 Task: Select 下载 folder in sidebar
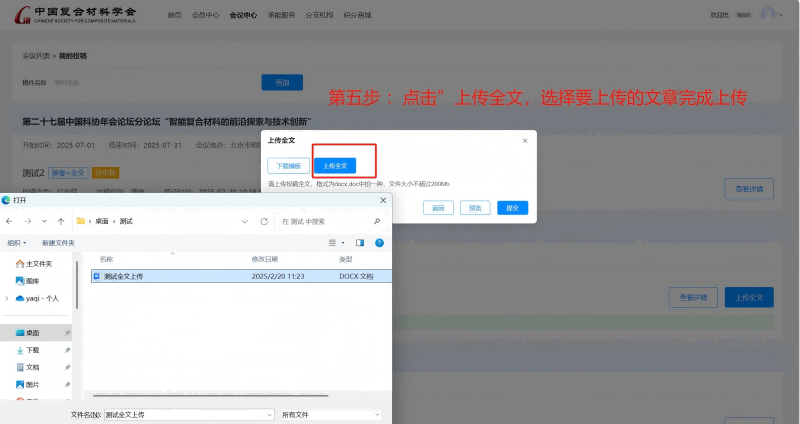point(33,350)
